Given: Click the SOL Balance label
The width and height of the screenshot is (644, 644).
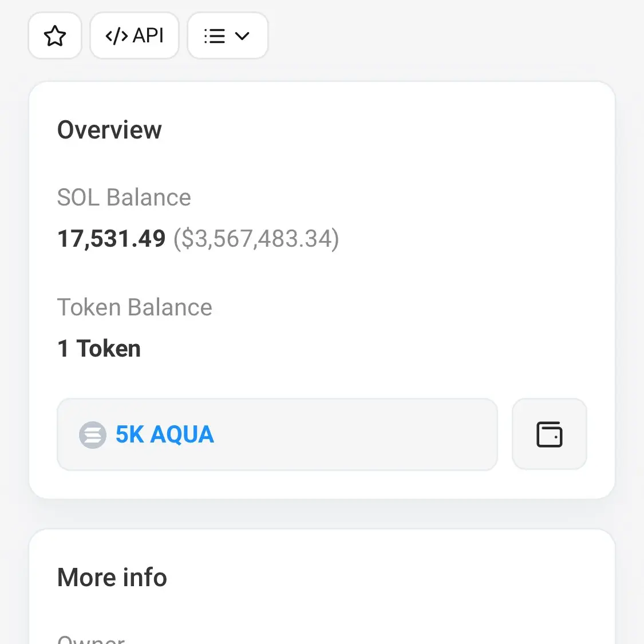Looking at the screenshot, I should [124, 197].
